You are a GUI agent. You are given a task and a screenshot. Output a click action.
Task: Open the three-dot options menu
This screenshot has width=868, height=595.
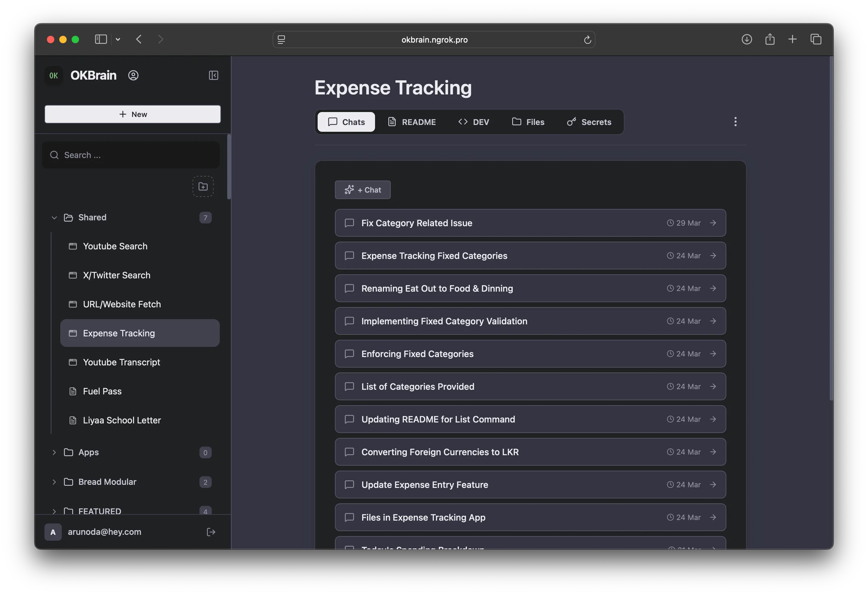point(735,121)
